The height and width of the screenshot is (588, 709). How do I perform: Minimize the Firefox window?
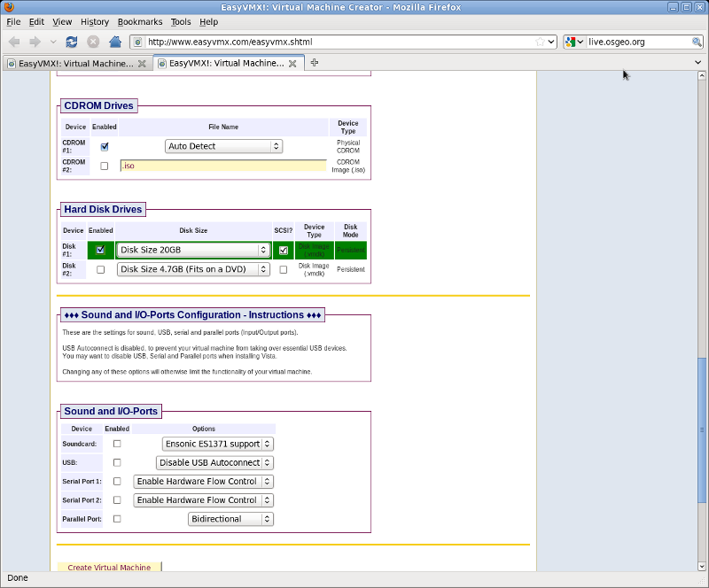coord(674,7)
